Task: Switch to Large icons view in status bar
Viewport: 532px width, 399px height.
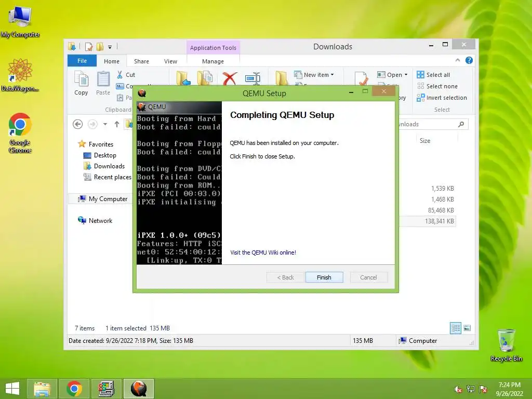Action: point(467,328)
